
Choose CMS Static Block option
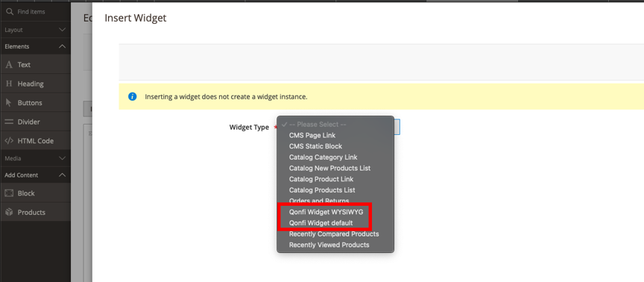(335, 146)
